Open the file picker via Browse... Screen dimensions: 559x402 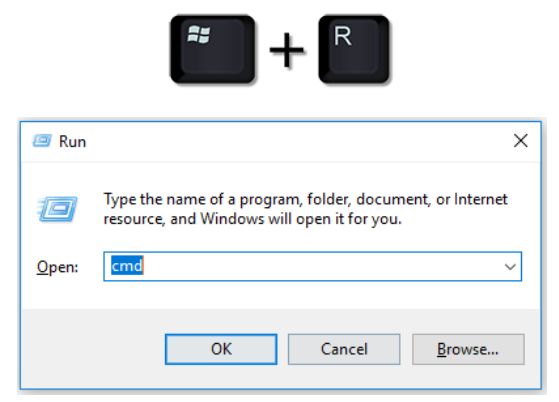(x=468, y=349)
